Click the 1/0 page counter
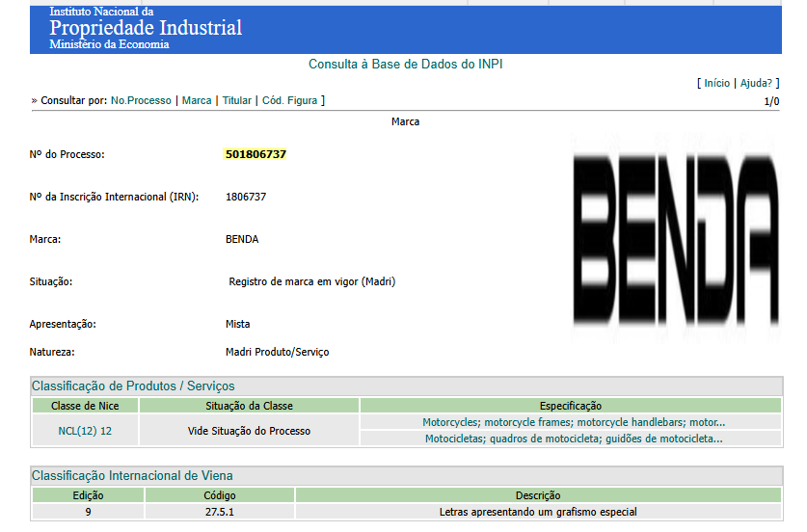Screen dimensions: 807x532 point(771,101)
